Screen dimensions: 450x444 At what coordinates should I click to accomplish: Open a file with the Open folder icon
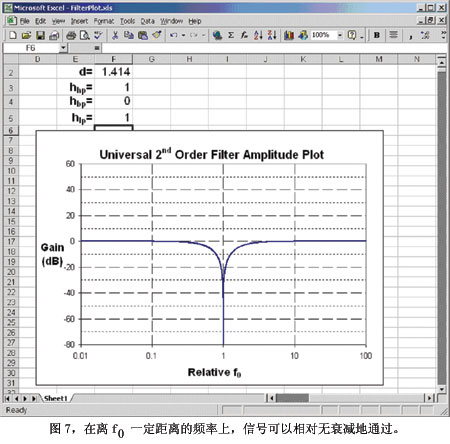[x=26, y=35]
